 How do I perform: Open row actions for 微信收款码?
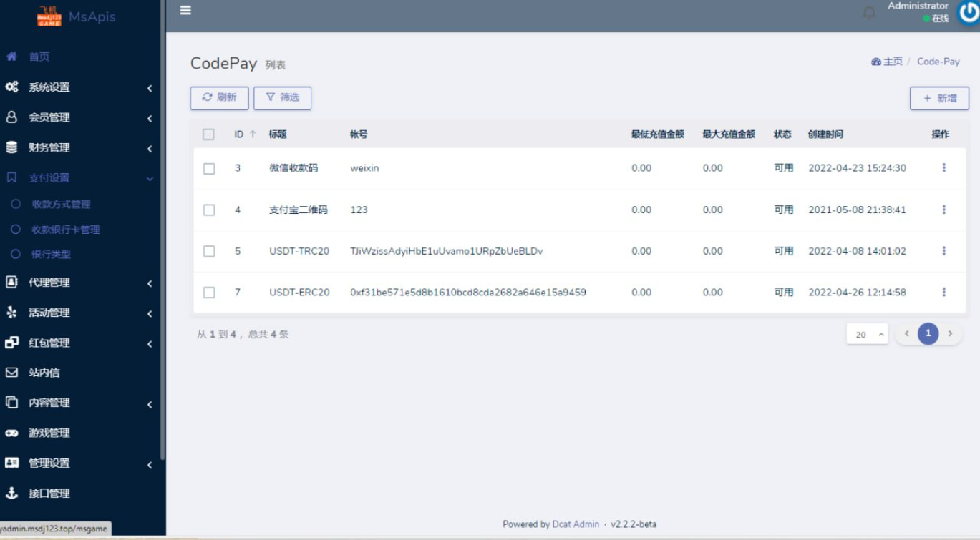[943, 168]
